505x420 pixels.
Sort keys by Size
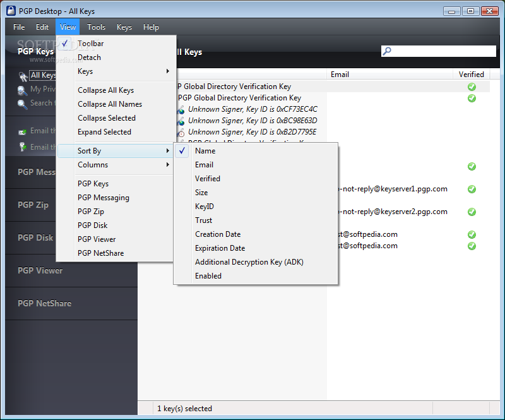[256, 193]
